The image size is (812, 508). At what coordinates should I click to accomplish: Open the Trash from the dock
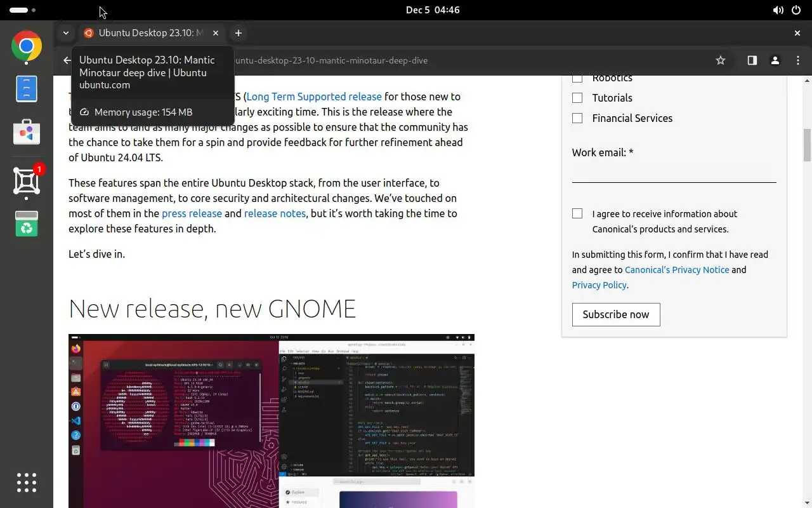(x=27, y=224)
